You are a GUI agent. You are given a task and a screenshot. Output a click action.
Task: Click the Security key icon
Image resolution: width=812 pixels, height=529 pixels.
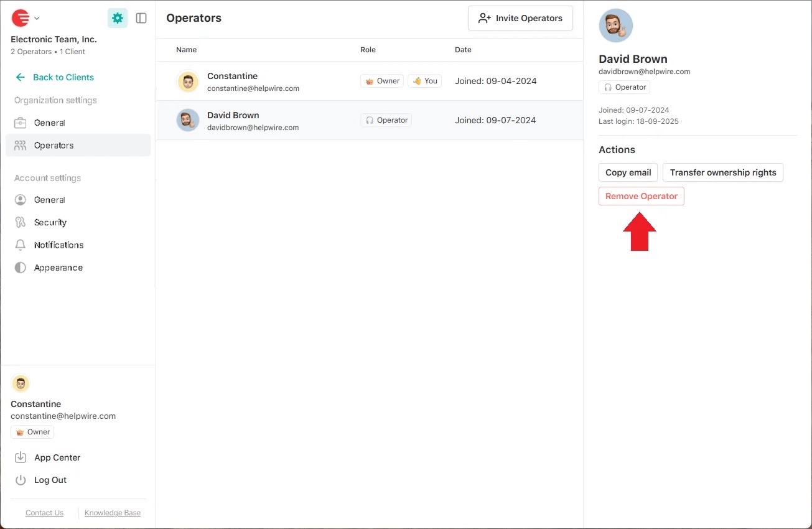21,222
